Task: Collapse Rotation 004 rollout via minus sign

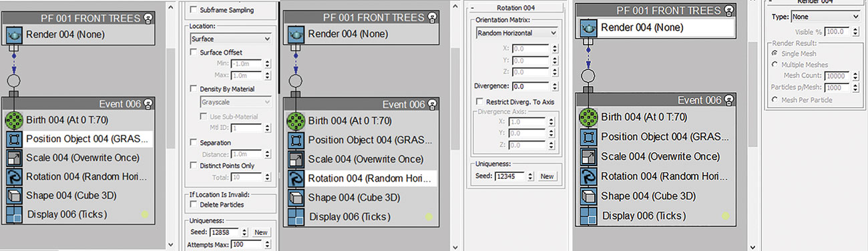Action: (x=472, y=7)
